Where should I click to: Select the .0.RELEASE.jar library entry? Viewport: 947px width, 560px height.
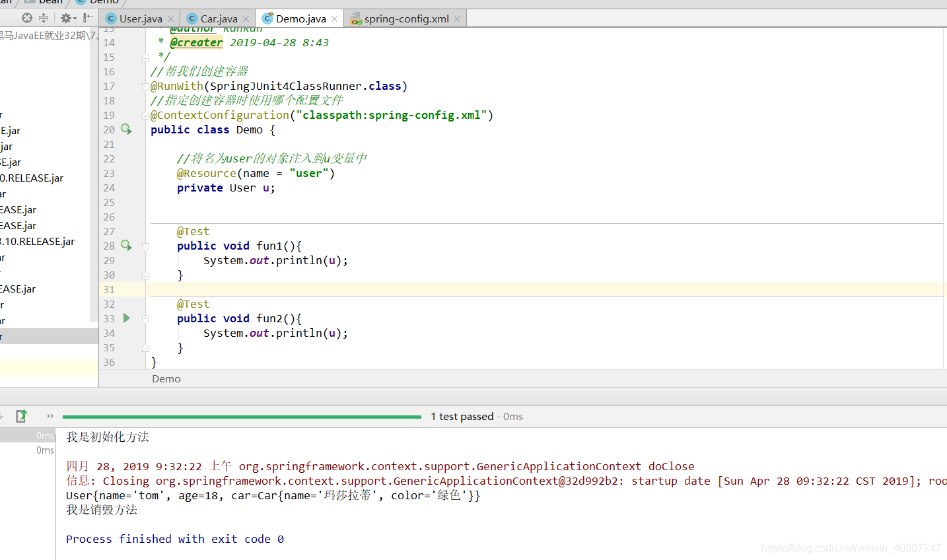pyautogui.click(x=32, y=178)
